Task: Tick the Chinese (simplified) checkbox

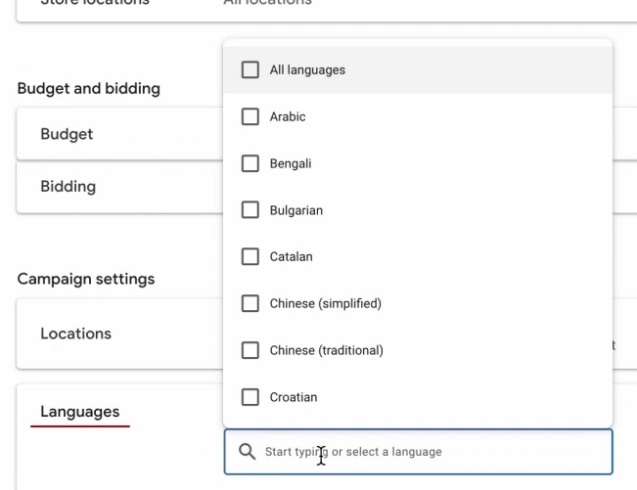Action: pyautogui.click(x=250, y=304)
